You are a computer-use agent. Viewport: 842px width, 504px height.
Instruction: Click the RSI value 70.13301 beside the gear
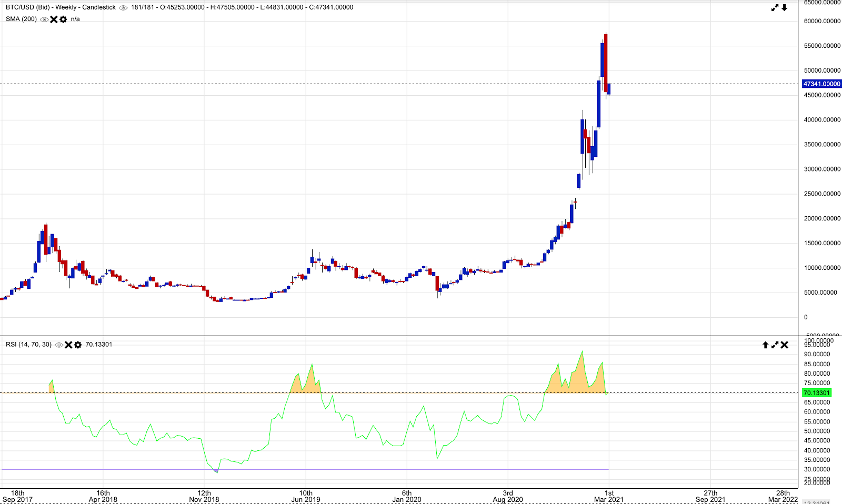[x=99, y=345]
